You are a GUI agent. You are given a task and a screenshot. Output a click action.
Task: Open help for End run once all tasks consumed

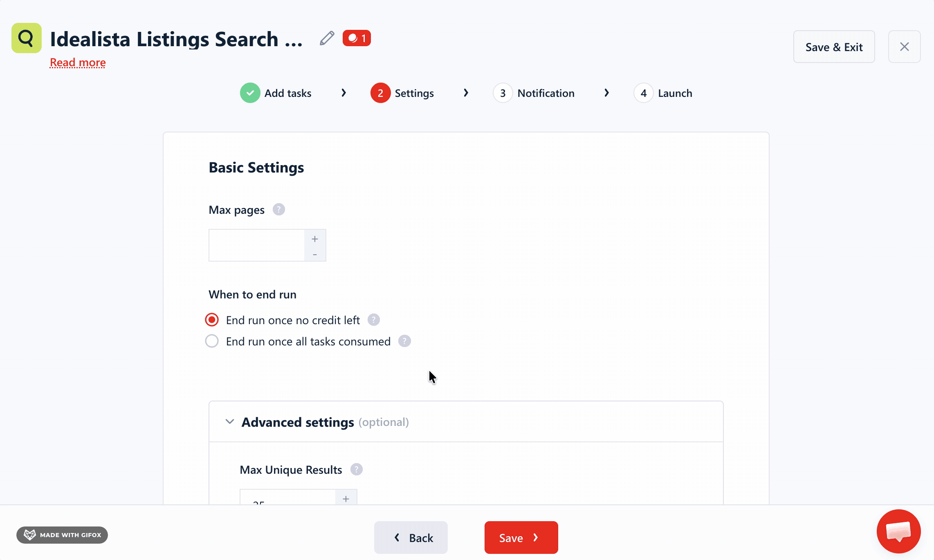pos(404,341)
